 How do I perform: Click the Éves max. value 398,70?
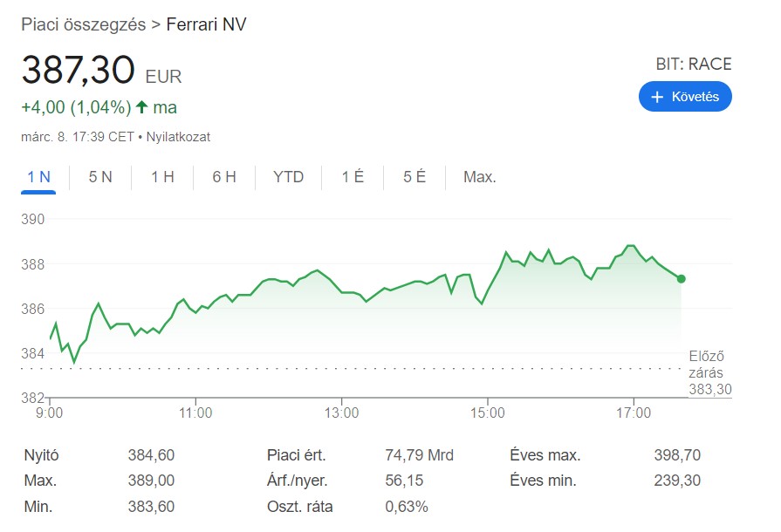[x=677, y=455]
